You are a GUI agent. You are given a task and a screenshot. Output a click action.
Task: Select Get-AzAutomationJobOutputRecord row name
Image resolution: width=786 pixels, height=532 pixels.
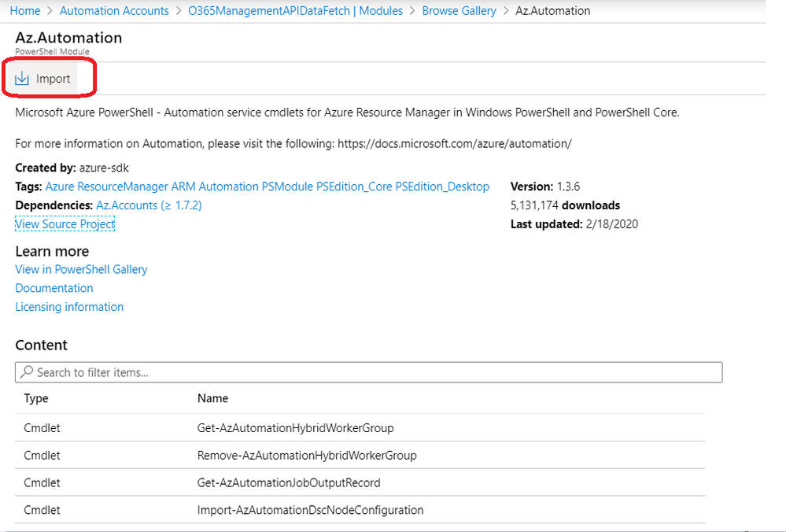289,482
